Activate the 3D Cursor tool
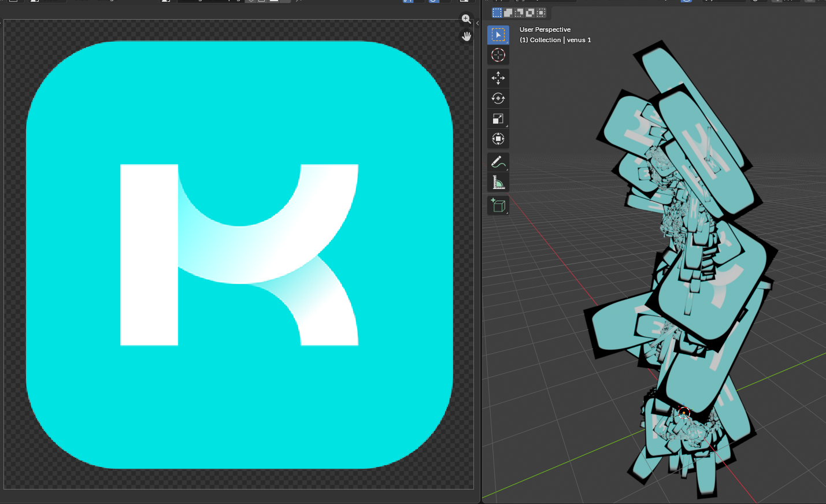The width and height of the screenshot is (826, 504). (x=498, y=55)
